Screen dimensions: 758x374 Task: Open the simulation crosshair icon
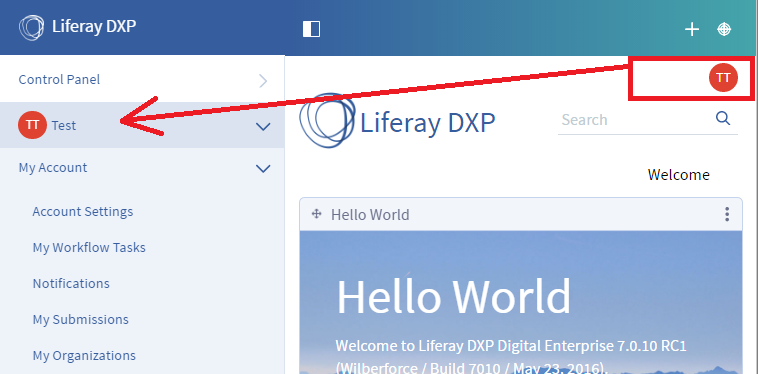[724, 29]
